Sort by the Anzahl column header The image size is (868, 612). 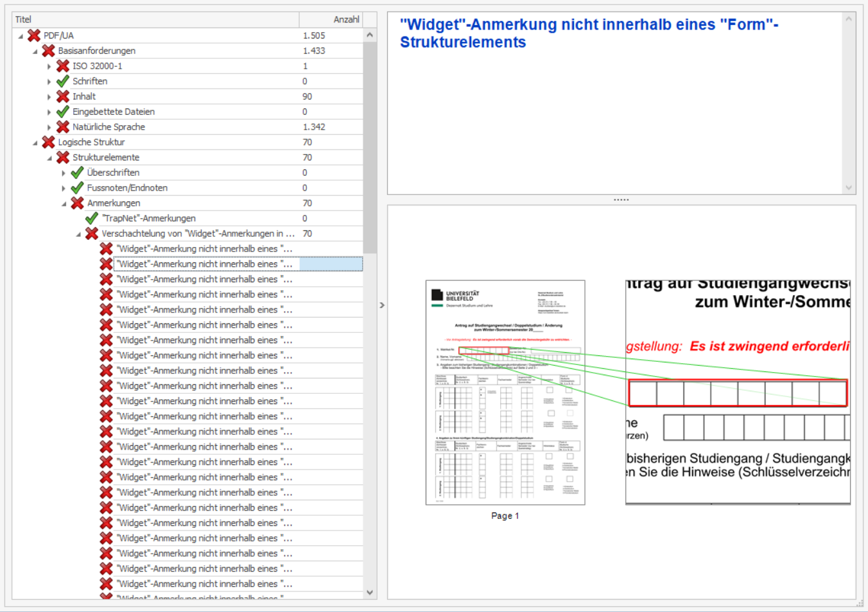331,19
